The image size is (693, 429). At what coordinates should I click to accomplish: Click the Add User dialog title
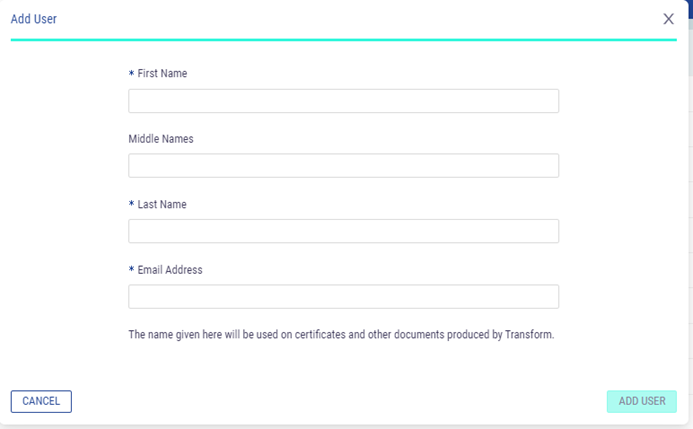34,19
